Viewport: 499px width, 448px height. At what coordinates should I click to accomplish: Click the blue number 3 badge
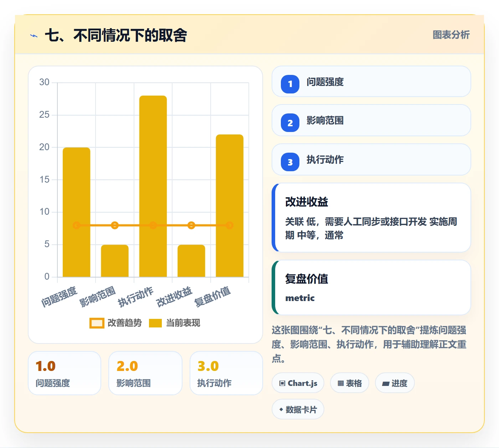(290, 162)
